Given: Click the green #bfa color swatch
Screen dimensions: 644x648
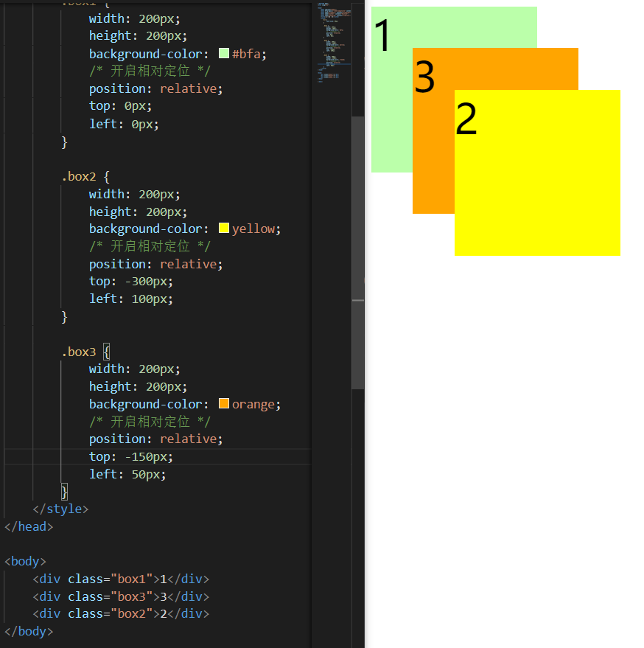Looking at the screenshot, I should point(223,52).
